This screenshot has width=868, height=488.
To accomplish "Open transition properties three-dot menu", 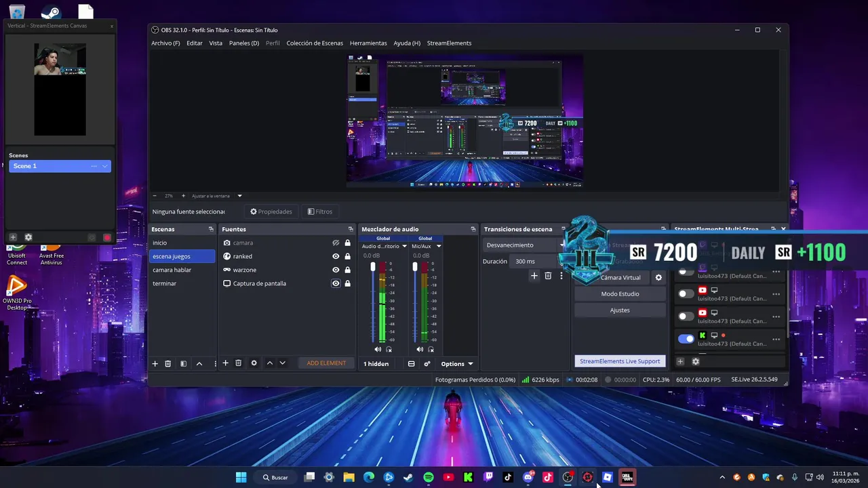I will point(561,276).
